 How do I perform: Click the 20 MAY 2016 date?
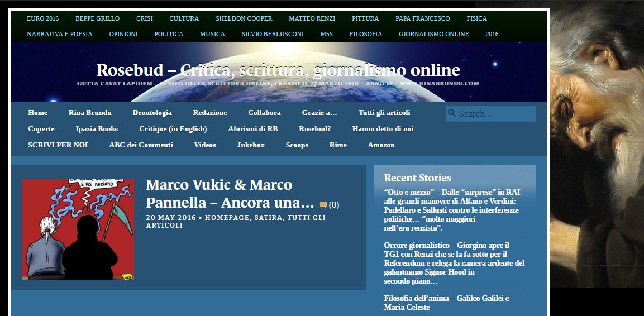click(170, 218)
